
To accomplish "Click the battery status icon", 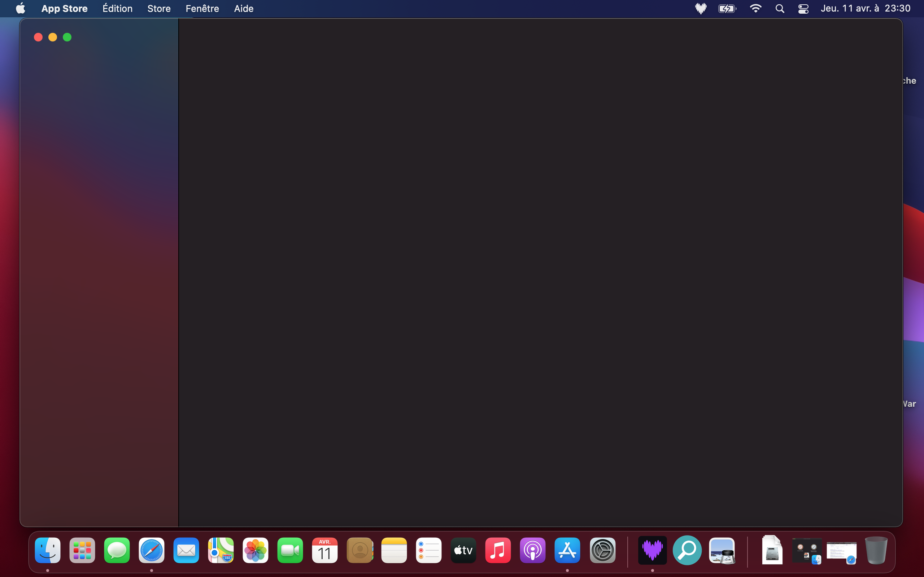I will [727, 8].
